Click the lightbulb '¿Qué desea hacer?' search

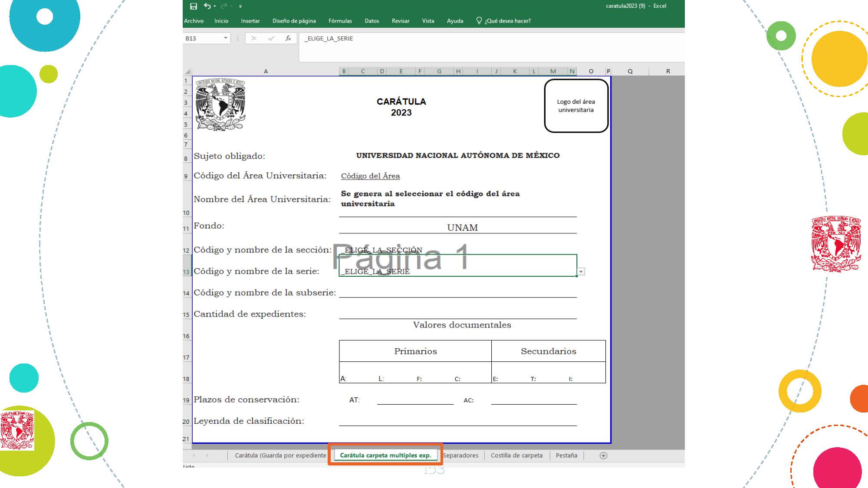[503, 21]
